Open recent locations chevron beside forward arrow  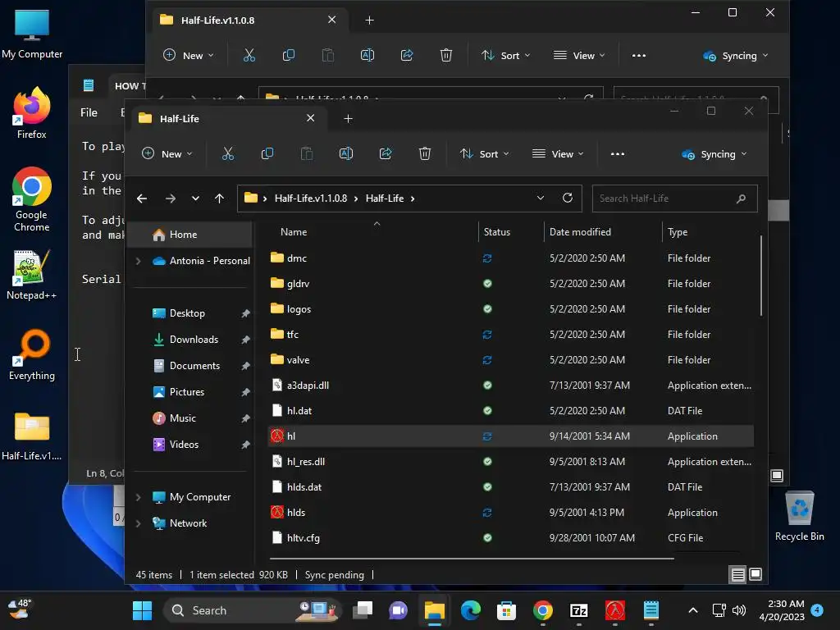click(195, 199)
